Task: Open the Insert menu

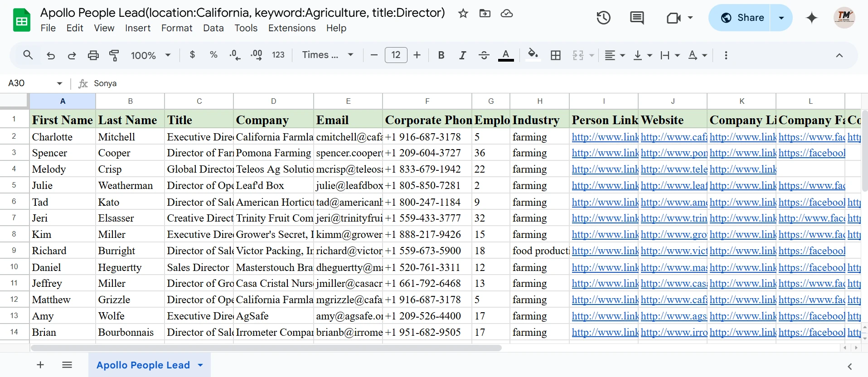Action: pos(138,28)
